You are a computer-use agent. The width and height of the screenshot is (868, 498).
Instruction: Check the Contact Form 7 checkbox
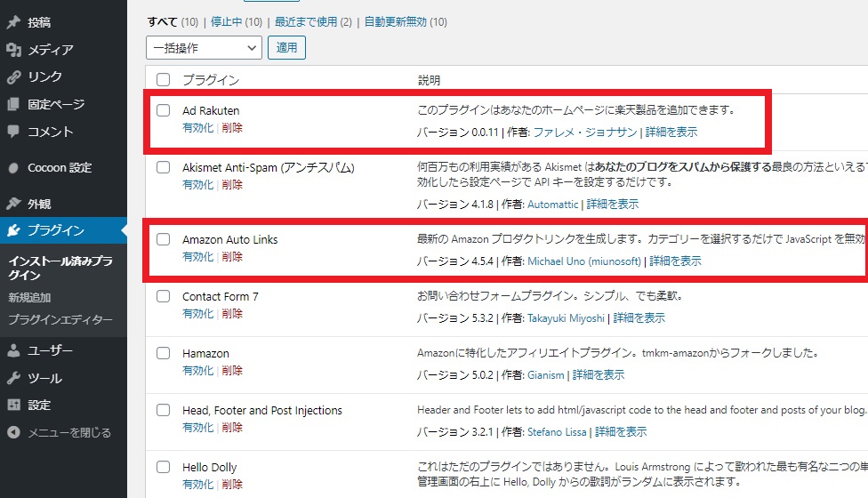164,296
